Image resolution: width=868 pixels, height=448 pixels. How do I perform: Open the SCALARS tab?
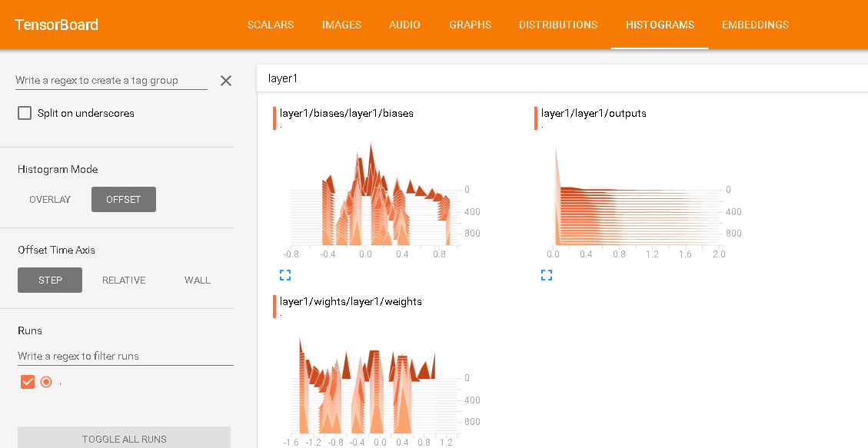click(271, 25)
